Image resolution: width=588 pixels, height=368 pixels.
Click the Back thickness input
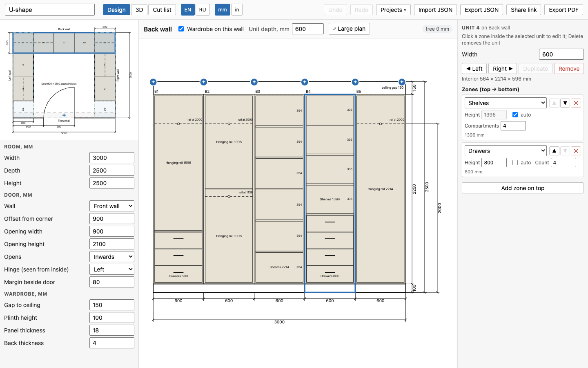[x=112, y=343]
